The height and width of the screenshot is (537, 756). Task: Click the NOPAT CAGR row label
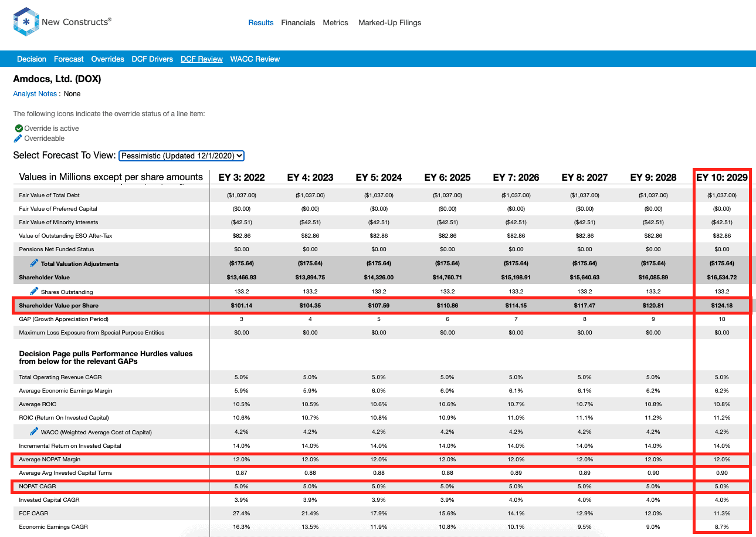[x=38, y=487]
